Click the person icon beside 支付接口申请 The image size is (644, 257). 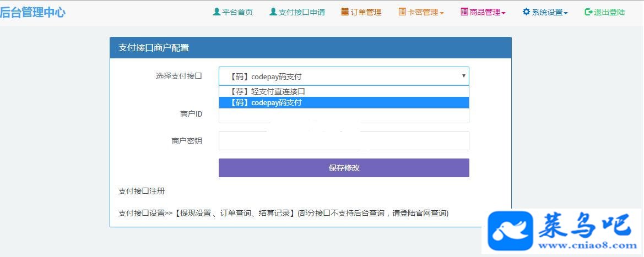273,12
